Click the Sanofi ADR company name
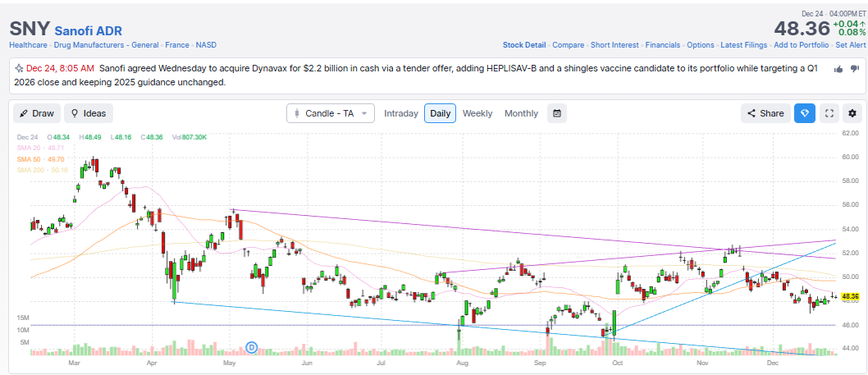 click(89, 30)
